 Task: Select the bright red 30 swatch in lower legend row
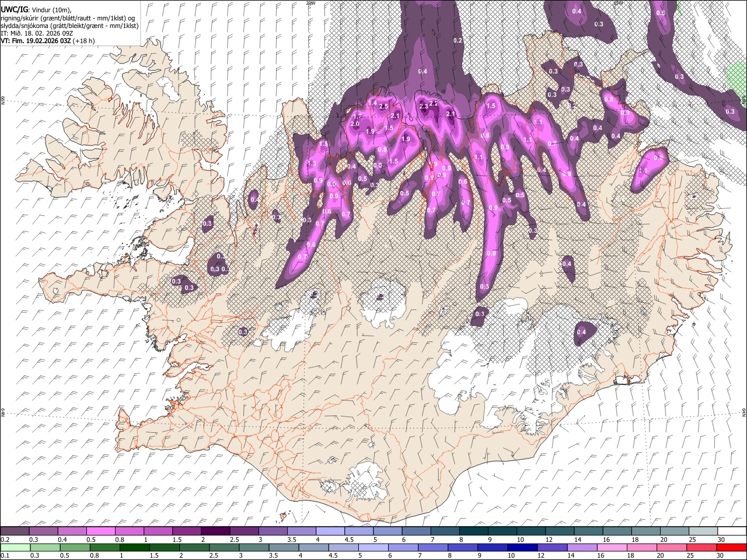coord(731,547)
